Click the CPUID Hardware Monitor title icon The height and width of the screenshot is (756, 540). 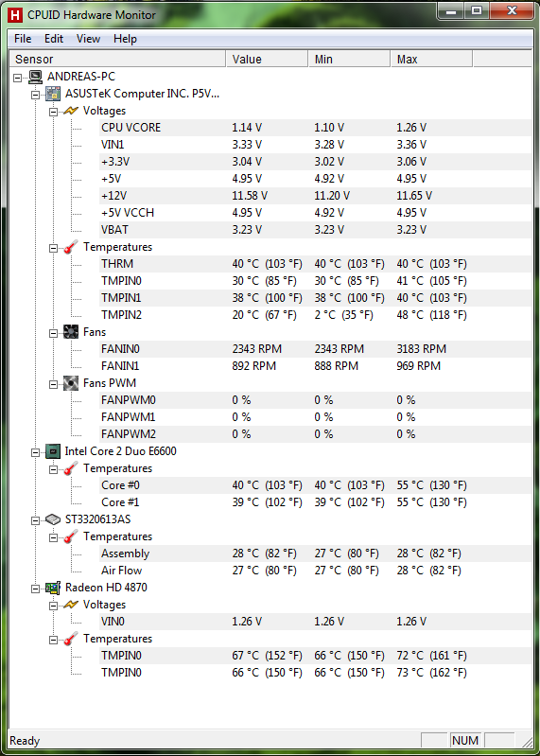click(15, 15)
